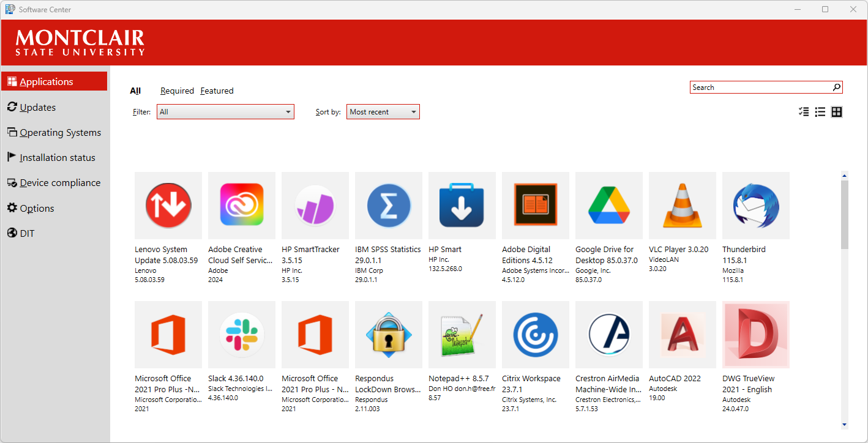
Task: Select the VLC Player 3.0.20 tile
Action: click(x=682, y=206)
